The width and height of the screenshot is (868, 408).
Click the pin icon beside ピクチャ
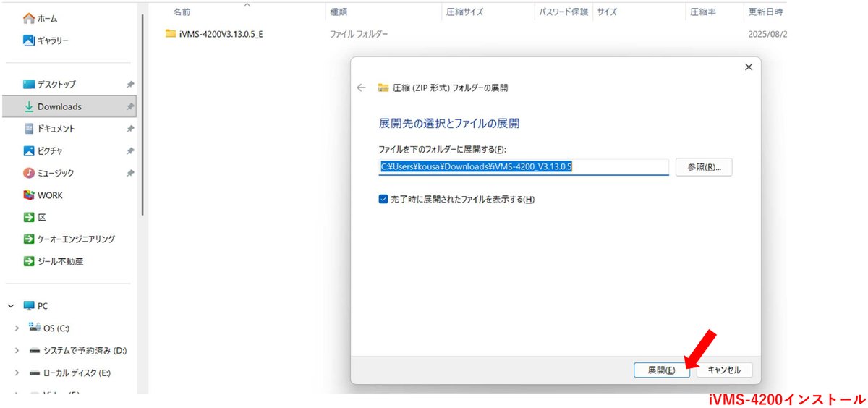[130, 151]
